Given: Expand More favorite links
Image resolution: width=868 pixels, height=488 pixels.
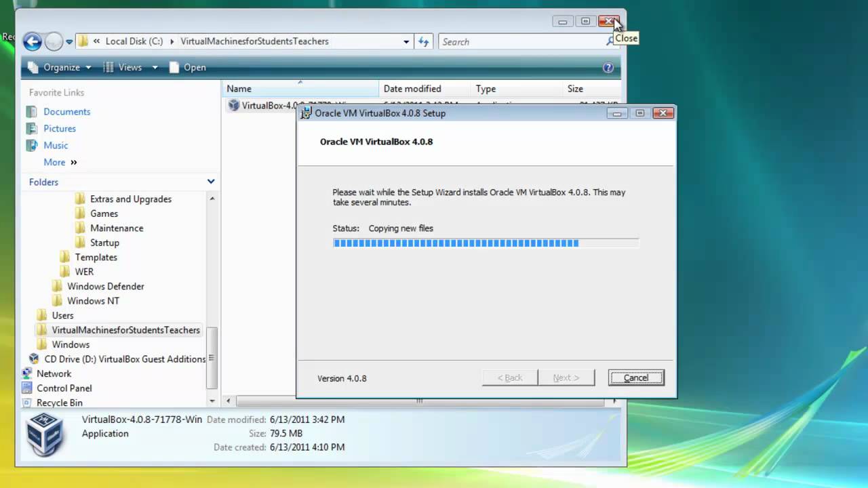Looking at the screenshot, I should click(60, 163).
